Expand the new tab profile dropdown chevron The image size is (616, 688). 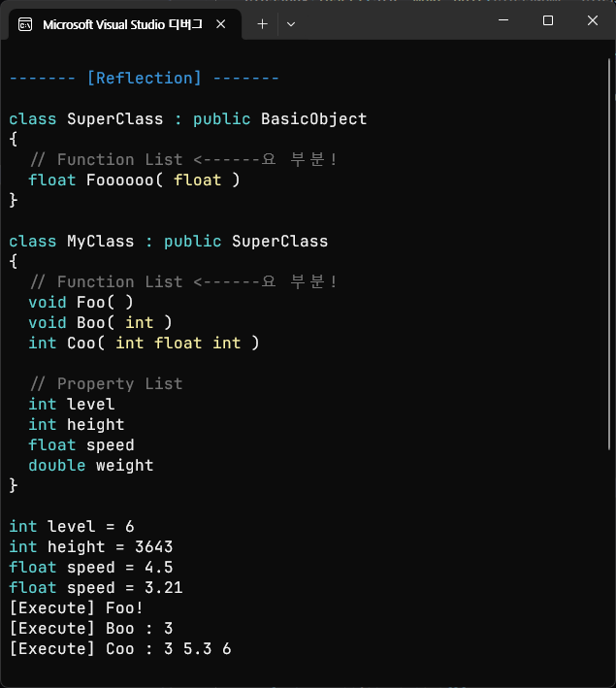pyautogui.click(x=291, y=24)
